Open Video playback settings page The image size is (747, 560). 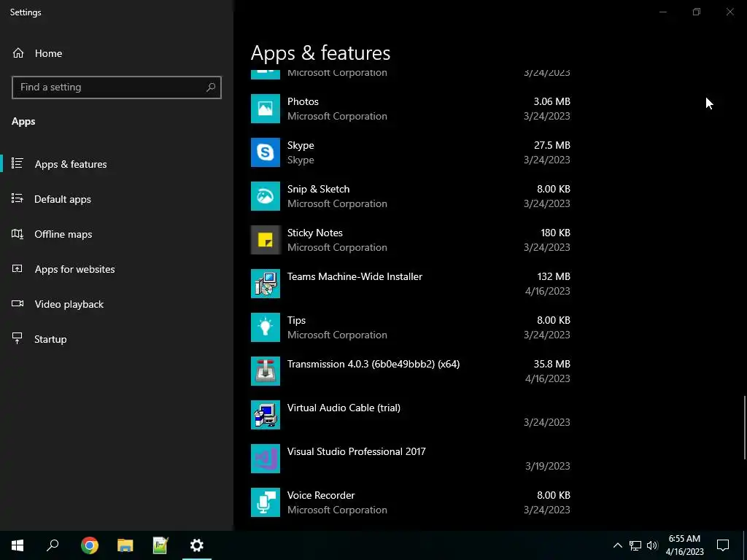(117, 304)
